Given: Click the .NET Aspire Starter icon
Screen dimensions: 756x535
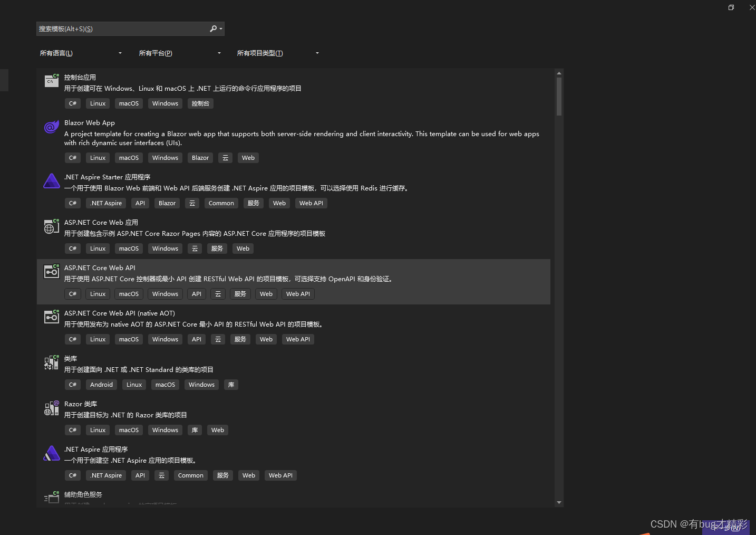Looking at the screenshot, I should pyautogui.click(x=51, y=181).
